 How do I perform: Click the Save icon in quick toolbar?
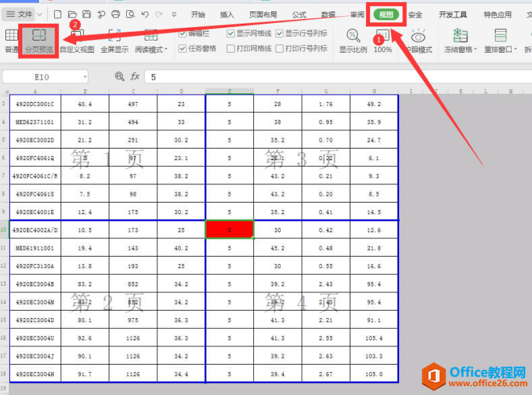(87, 14)
